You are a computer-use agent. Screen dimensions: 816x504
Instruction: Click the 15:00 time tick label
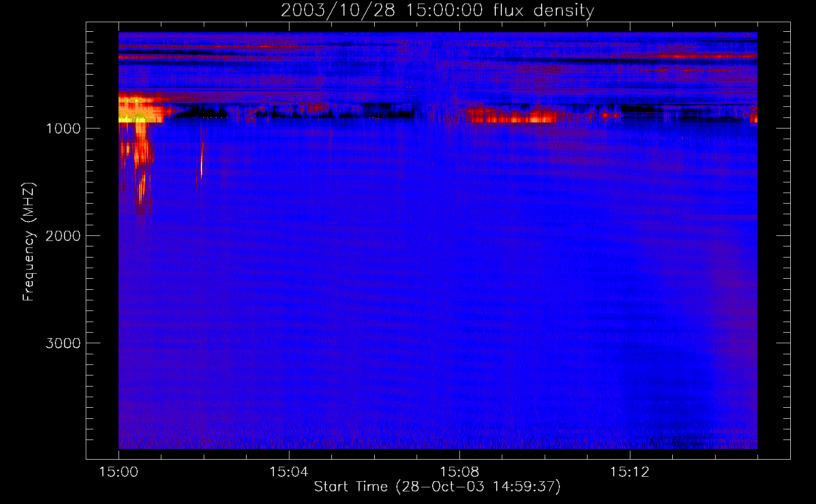click(x=119, y=472)
